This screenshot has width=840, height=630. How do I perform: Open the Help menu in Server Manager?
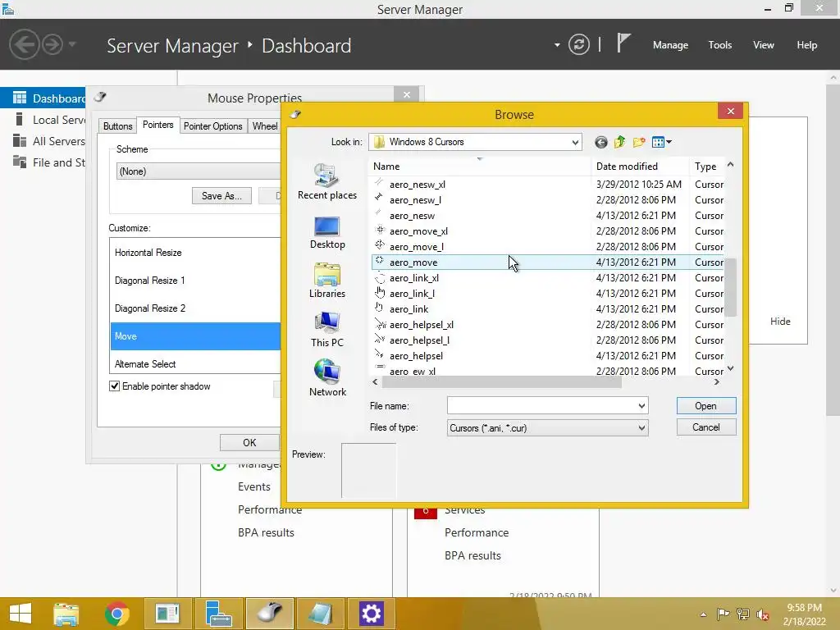807,45
